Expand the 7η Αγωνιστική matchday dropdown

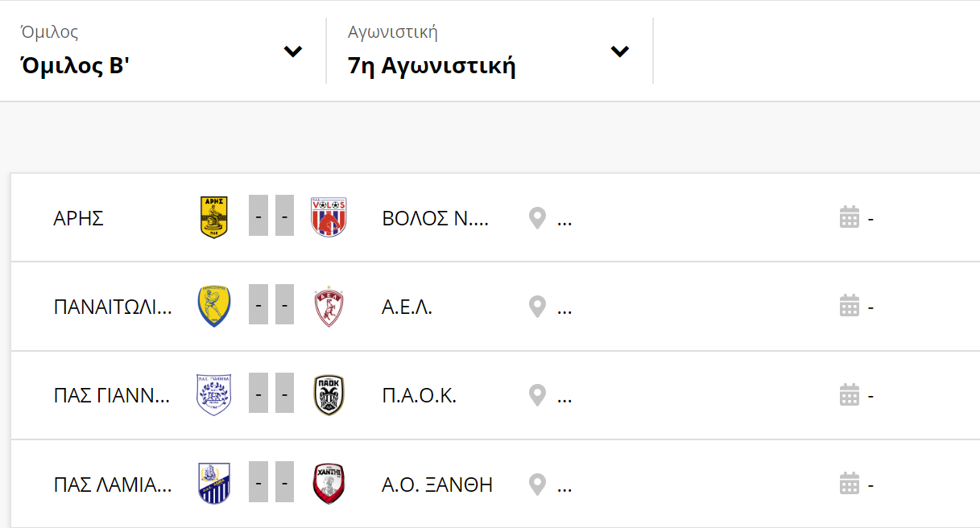coord(489,51)
